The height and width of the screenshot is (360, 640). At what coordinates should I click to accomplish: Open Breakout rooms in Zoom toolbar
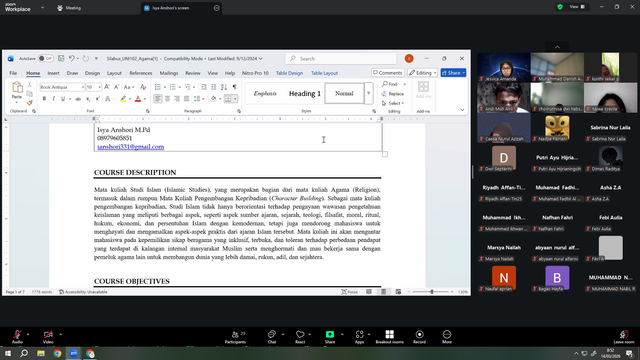tap(389, 337)
